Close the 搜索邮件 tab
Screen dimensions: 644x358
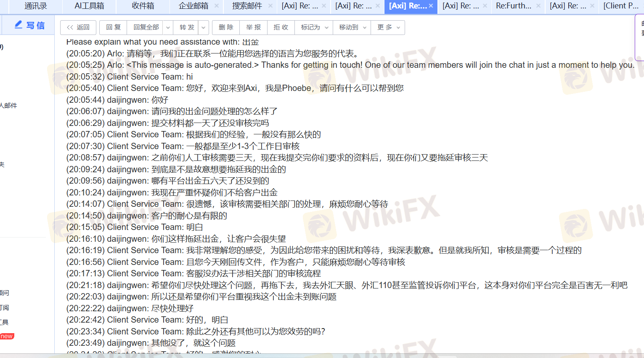click(x=270, y=6)
